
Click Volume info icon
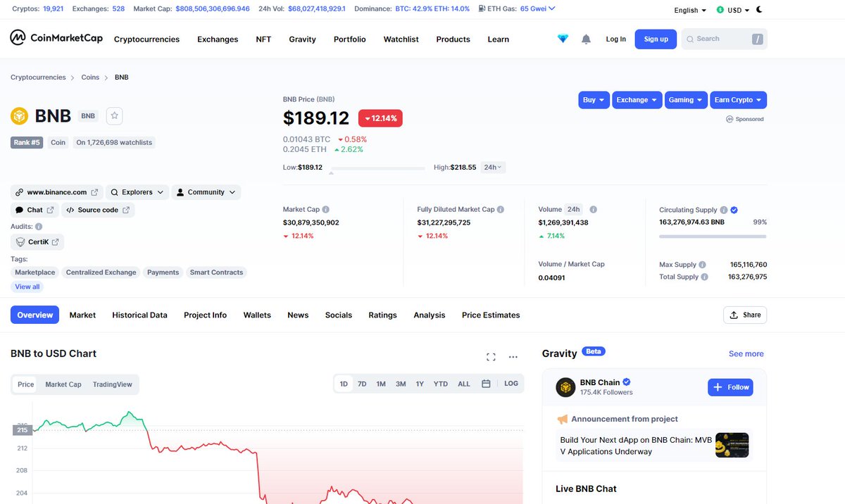594,210
